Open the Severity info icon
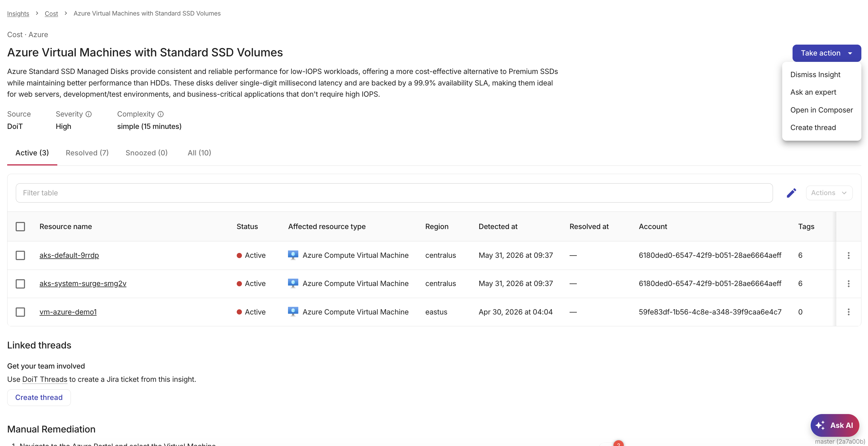The image size is (868, 446). coord(89,114)
